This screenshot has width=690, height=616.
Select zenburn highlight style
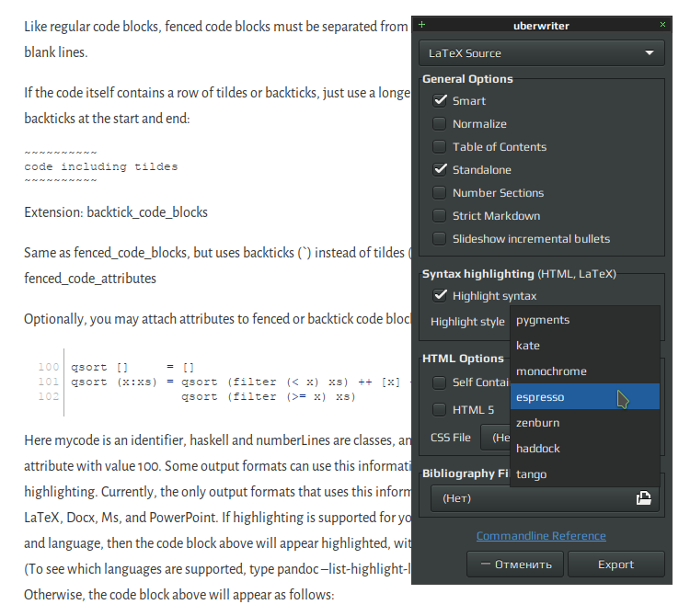[x=585, y=423]
